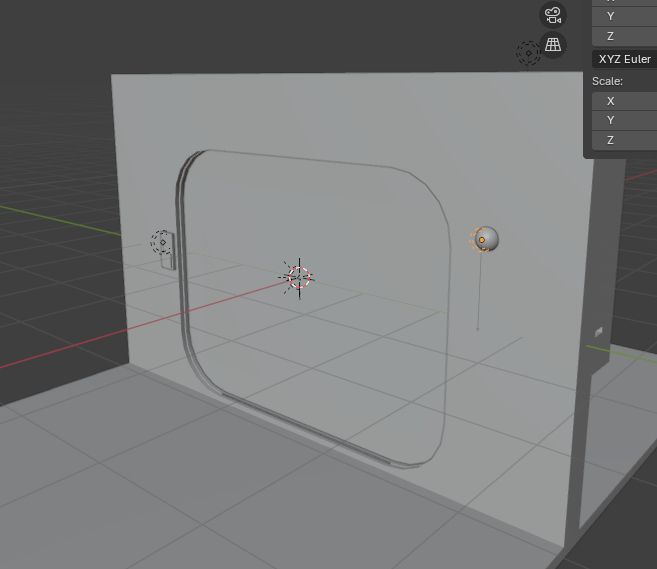Select the dashed empty object beside the frame
Image resolution: width=657 pixels, height=569 pixels.
click(162, 242)
